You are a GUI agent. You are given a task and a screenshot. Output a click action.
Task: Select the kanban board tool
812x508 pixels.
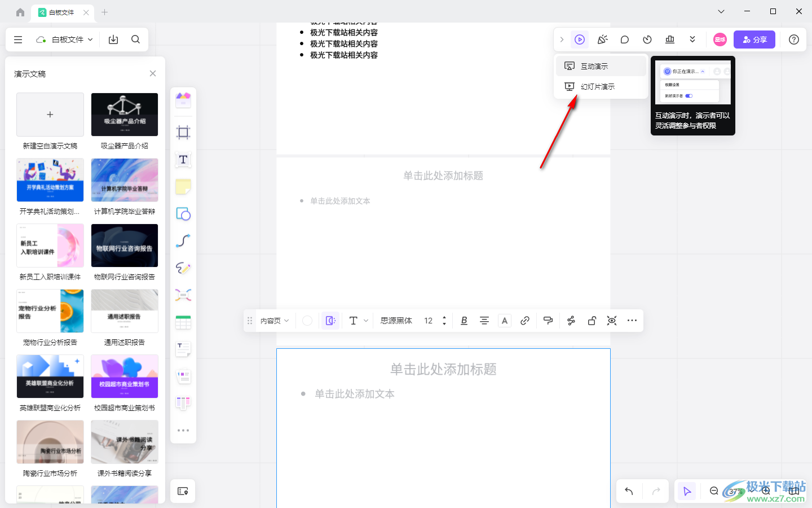coord(183,403)
